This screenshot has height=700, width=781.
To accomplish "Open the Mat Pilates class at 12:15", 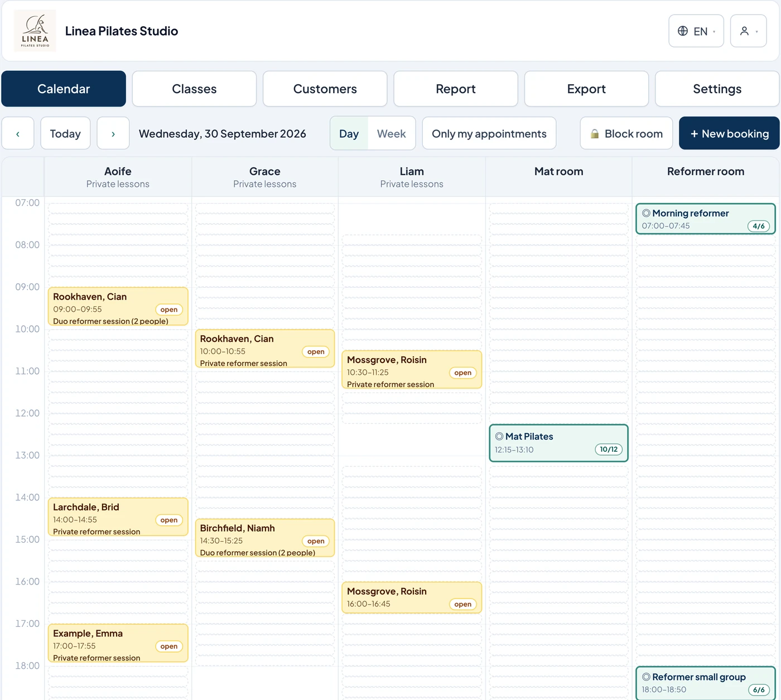I will tap(558, 443).
